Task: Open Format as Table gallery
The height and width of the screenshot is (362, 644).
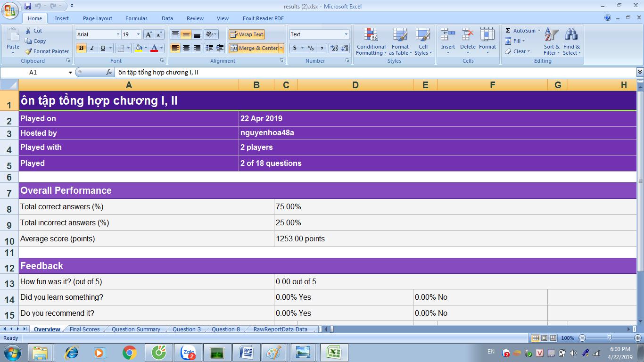Action: tap(400, 41)
